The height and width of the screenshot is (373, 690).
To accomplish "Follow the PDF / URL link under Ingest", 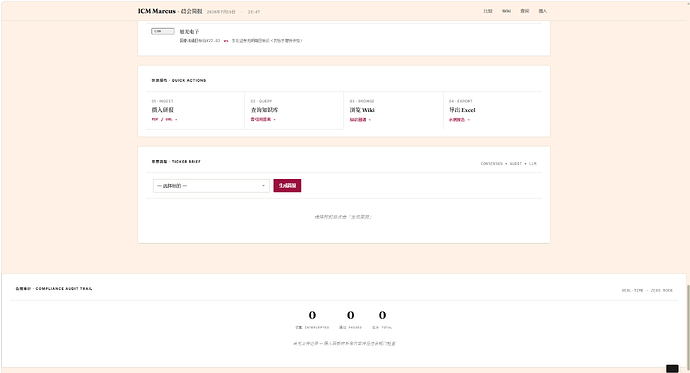I will click(165, 120).
